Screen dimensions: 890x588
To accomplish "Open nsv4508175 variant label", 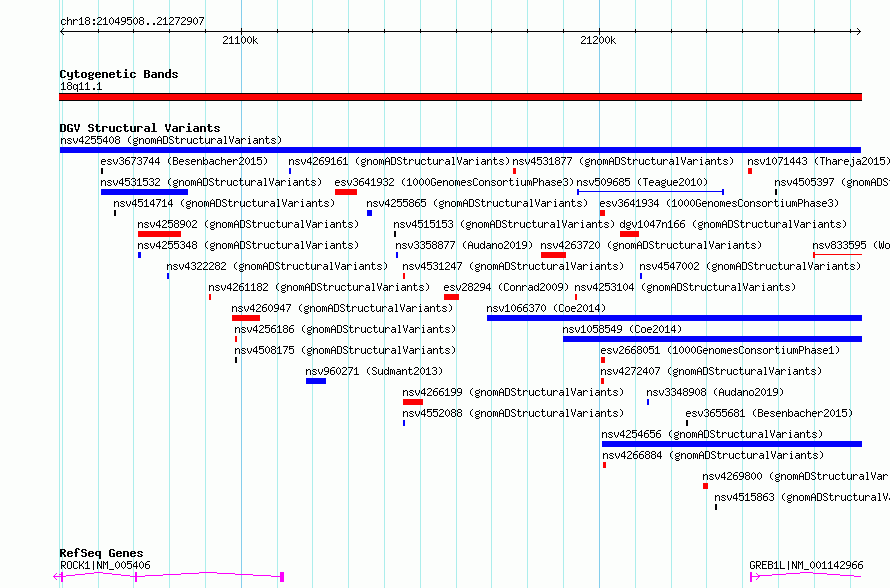I will (x=345, y=350).
